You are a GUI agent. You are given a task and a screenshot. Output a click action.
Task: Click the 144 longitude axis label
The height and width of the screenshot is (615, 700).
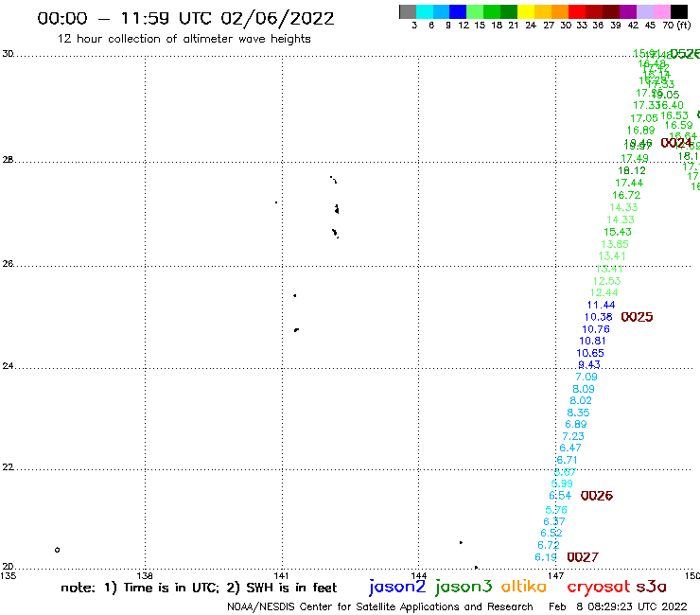[418, 575]
